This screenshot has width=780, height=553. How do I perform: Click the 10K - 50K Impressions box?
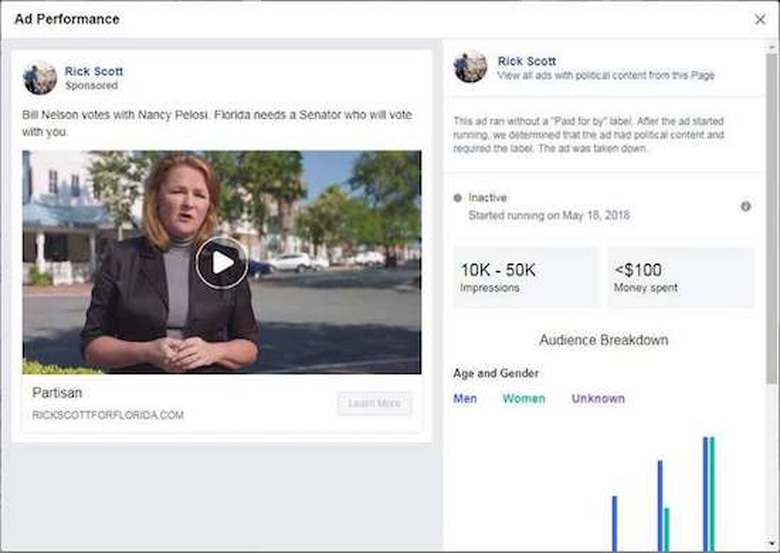[526, 277]
